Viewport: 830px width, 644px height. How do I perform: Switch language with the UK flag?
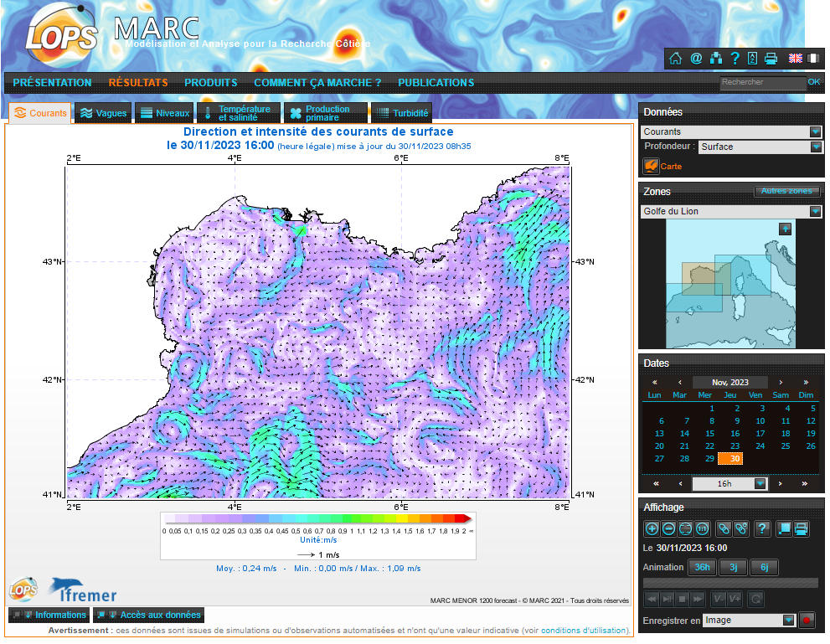pos(795,58)
